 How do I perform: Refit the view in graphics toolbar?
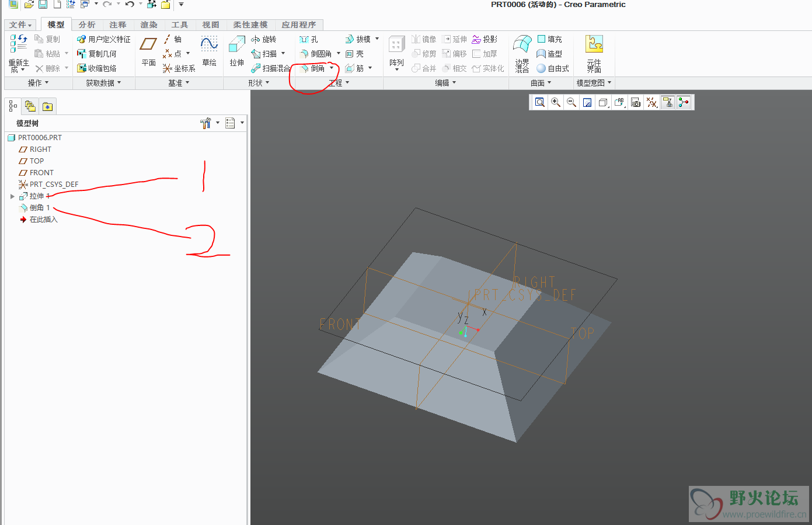(540, 103)
